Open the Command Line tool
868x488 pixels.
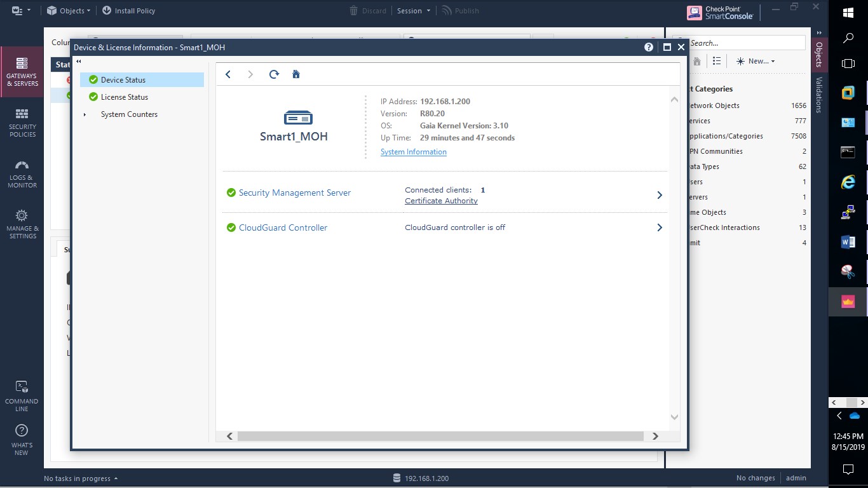(22, 395)
